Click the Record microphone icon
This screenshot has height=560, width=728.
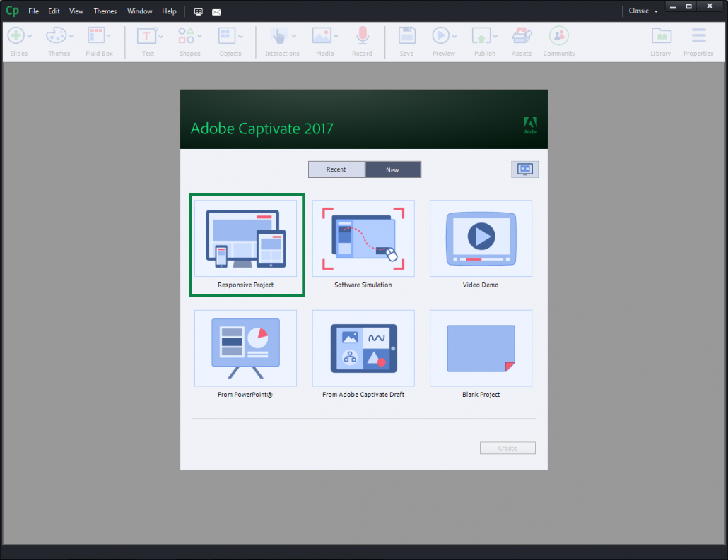[x=363, y=36]
